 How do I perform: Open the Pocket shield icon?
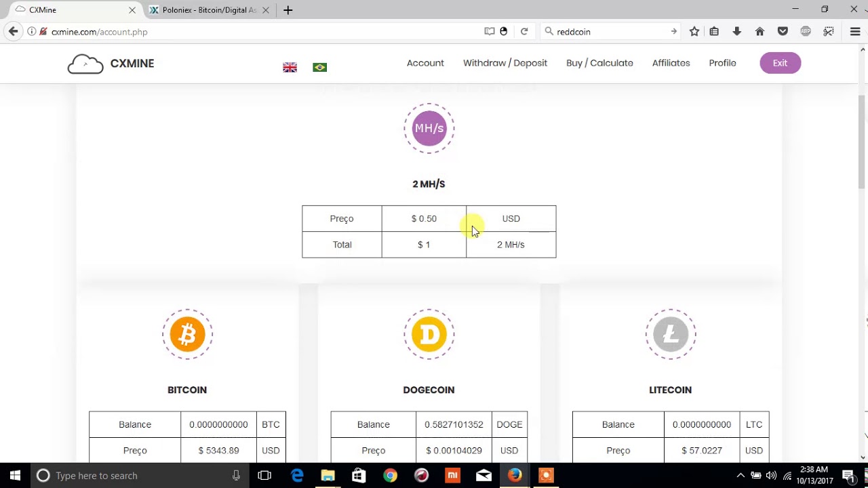point(783,31)
